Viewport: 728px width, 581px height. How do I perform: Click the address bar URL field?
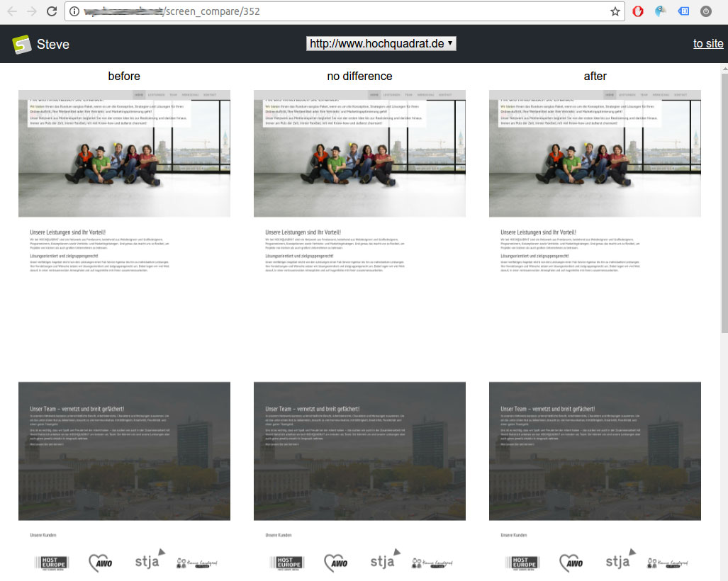344,11
